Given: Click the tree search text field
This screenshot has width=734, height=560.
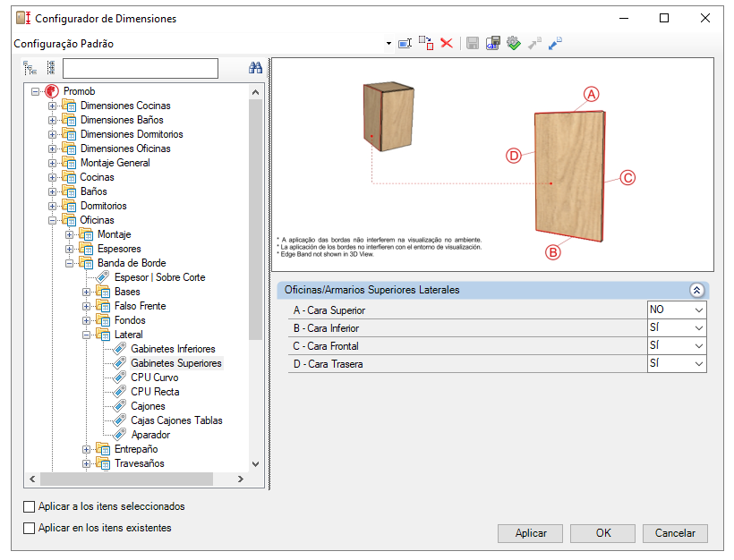Looking at the screenshot, I should point(141,68).
